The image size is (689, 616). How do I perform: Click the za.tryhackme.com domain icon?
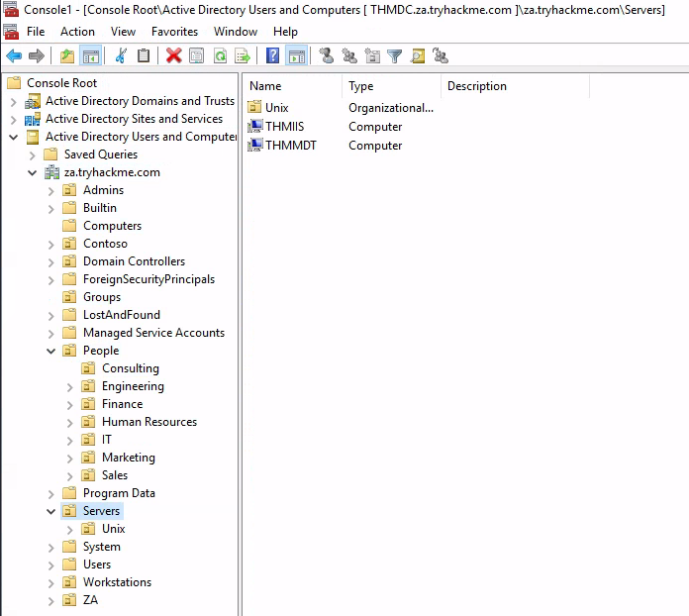(51, 172)
